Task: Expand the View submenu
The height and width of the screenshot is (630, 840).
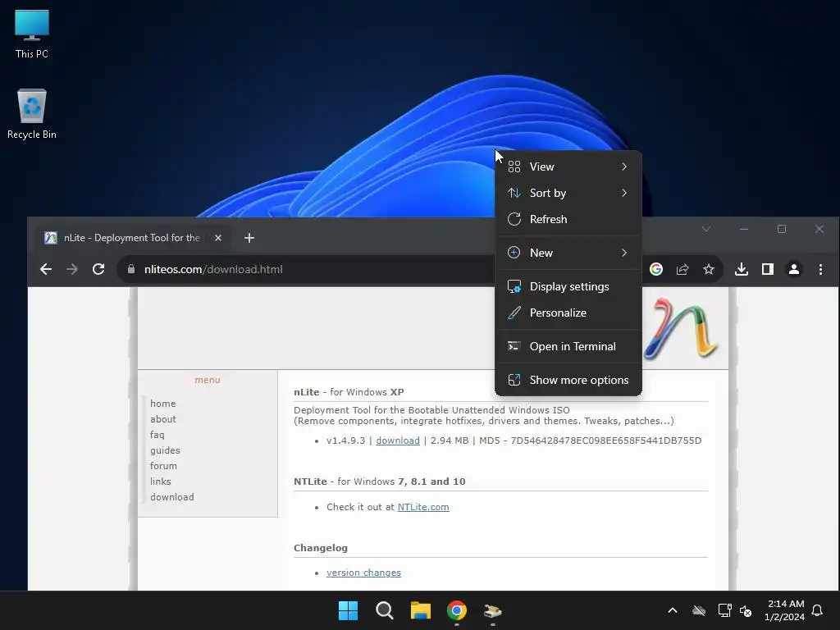Action: coord(568,167)
